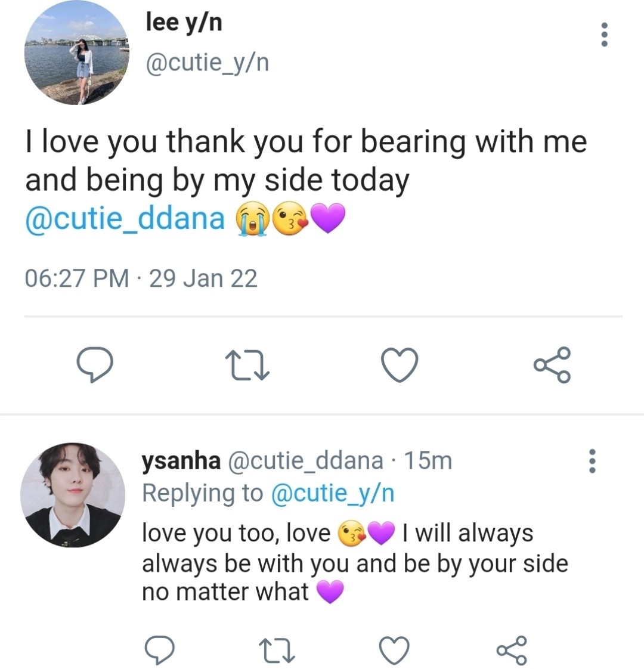Click @cutie_y/n link in Replying to
The height and width of the screenshot is (669, 644).
click(x=333, y=493)
